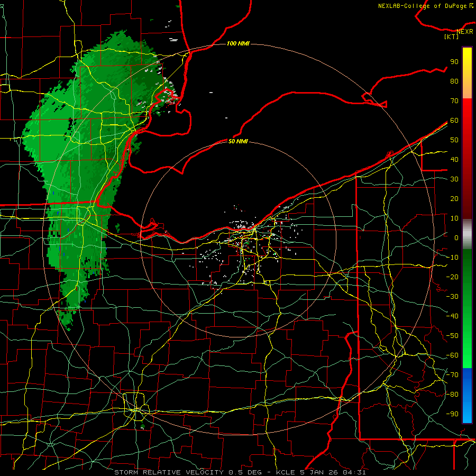Click the 70 value on velocity scale
Image resolution: width=476 pixels, height=476 pixels.
click(454, 101)
